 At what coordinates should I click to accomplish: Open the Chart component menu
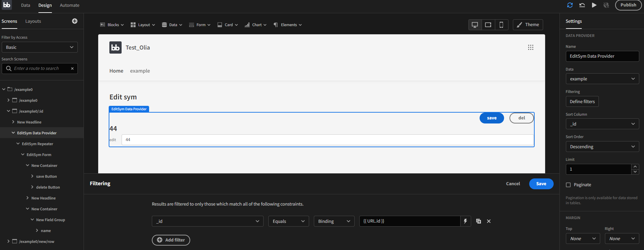point(255,25)
